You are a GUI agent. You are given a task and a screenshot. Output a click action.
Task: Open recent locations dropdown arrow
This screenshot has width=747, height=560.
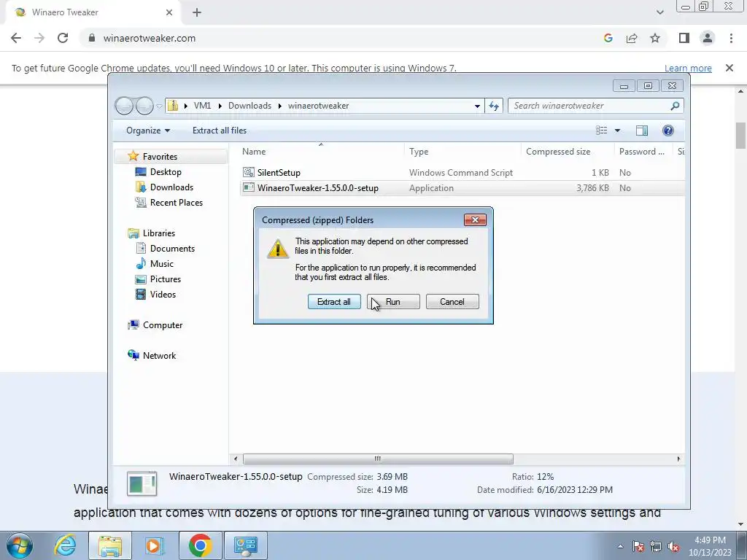point(159,106)
